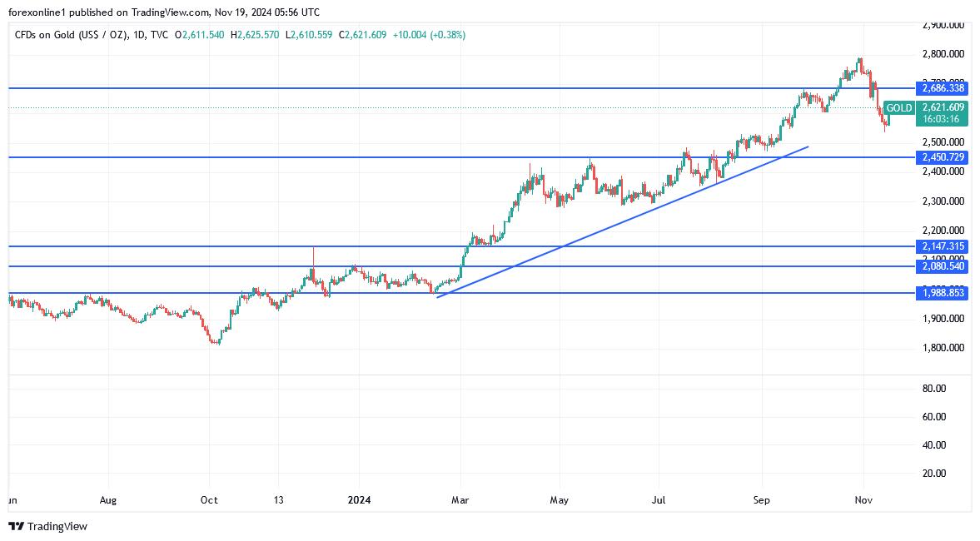Click the close value C2,621.609
The height and width of the screenshot is (541, 980).
coord(362,35)
